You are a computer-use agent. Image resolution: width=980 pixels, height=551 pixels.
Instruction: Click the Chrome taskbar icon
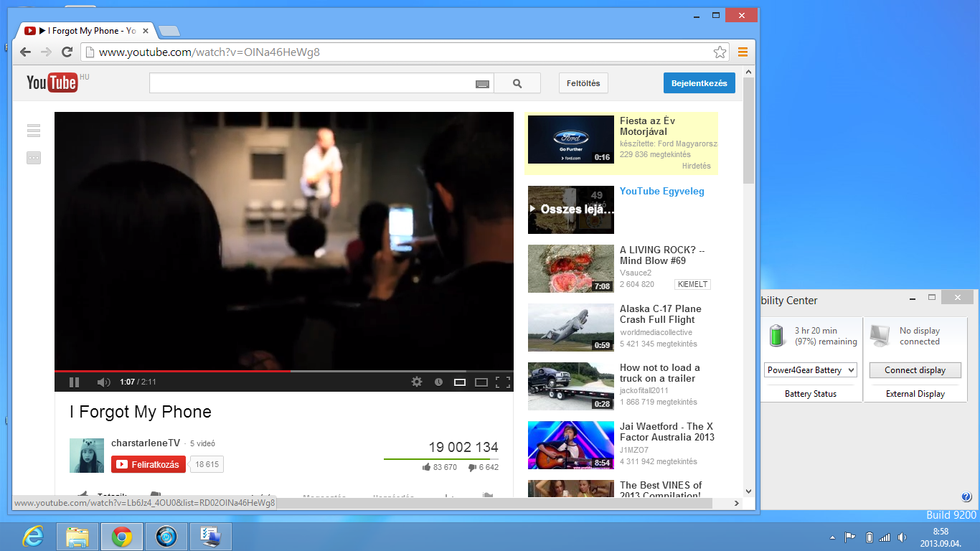pyautogui.click(x=121, y=537)
